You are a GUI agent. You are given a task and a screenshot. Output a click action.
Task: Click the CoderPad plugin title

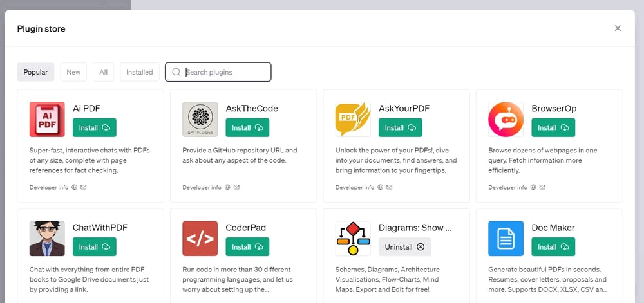point(245,228)
